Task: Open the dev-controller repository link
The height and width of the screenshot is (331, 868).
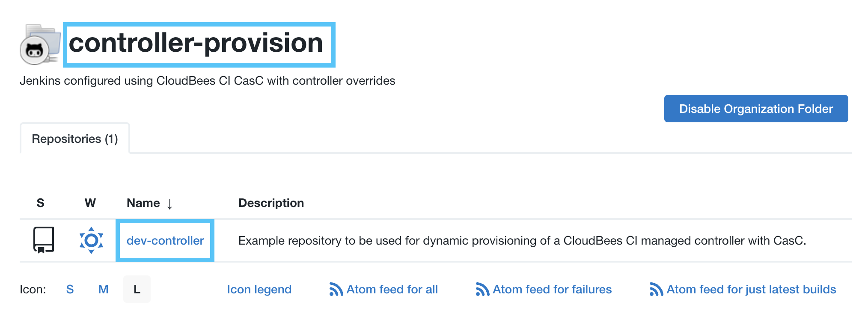Action: click(x=165, y=241)
